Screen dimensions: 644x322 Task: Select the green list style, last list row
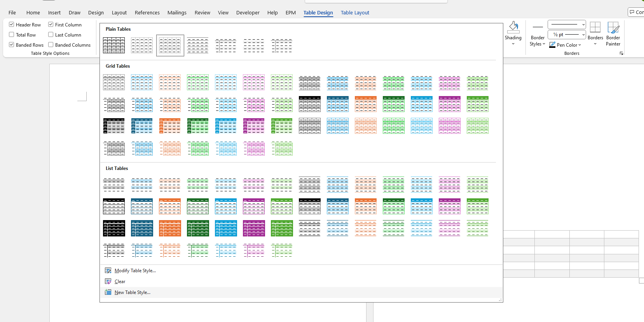[x=282, y=251]
